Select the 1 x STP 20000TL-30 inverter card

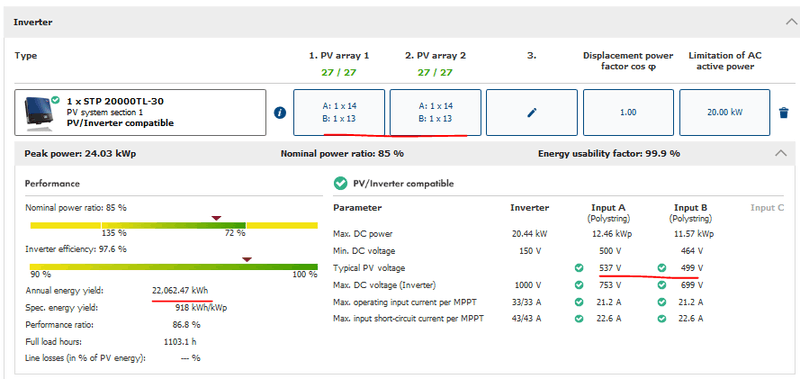click(x=140, y=112)
